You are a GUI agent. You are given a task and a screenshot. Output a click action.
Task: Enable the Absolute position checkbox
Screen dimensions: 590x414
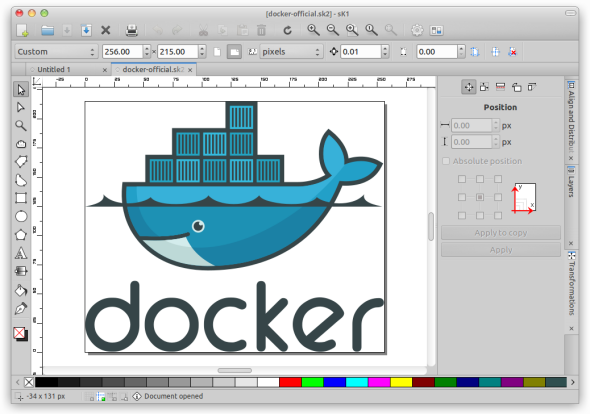tap(446, 161)
